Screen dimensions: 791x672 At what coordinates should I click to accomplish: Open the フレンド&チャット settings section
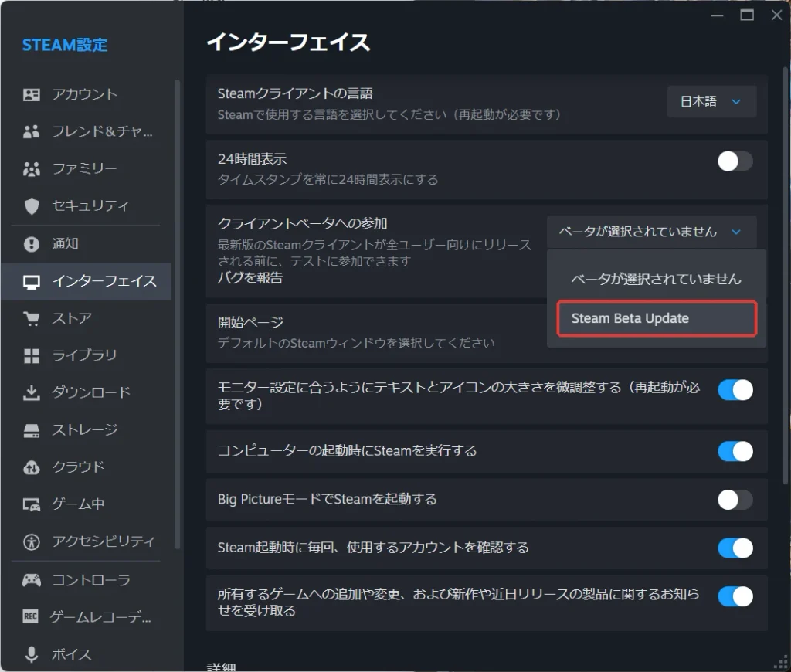pyautogui.click(x=87, y=131)
